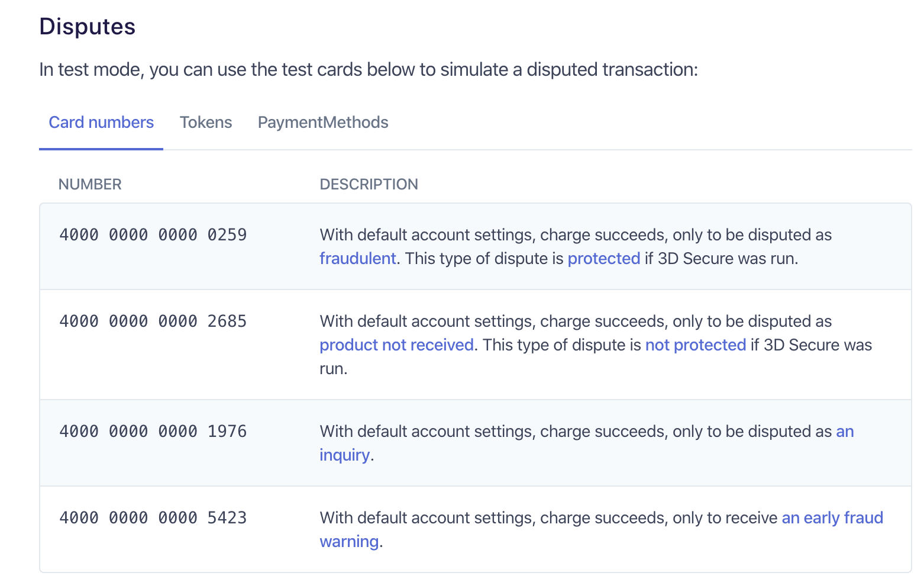Open the "protected" link in first row
This screenshot has width=924, height=579.
point(603,259)
